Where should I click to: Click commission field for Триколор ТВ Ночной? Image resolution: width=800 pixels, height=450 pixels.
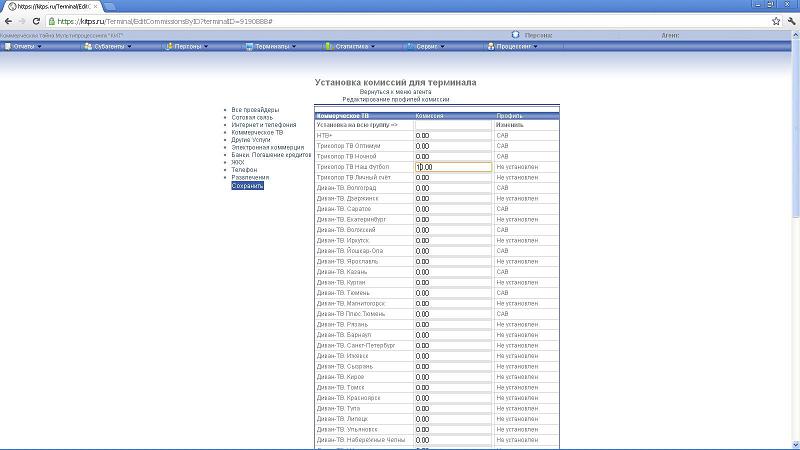453,157
